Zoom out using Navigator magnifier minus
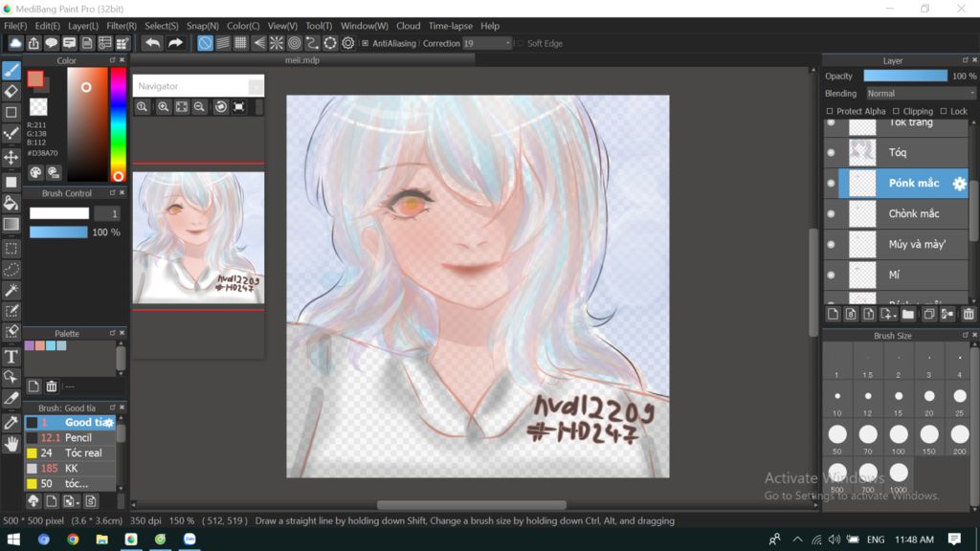Image resolution: width=980 pixels, height=551 pixels. (x=199, y=107)
